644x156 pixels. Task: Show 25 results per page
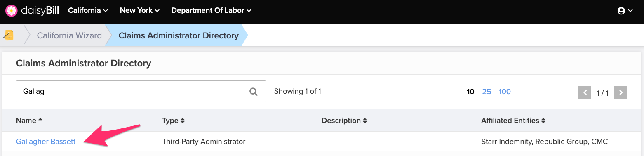pyautogui.click(x=487, y=92)
